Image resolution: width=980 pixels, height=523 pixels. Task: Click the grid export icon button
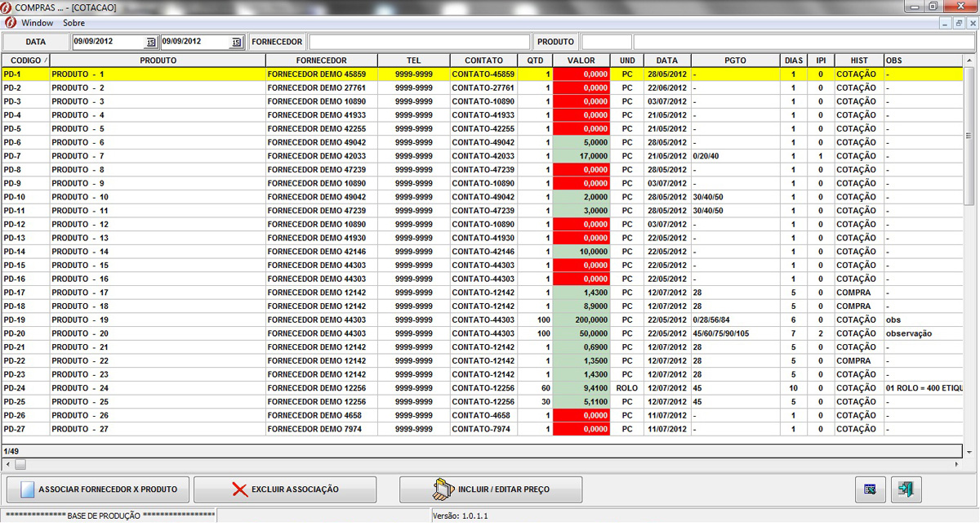(869, 489)
